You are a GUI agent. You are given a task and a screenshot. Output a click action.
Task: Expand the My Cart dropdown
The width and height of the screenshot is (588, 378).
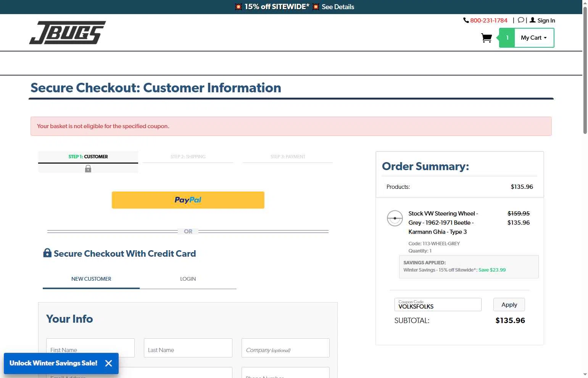point(534,38)
